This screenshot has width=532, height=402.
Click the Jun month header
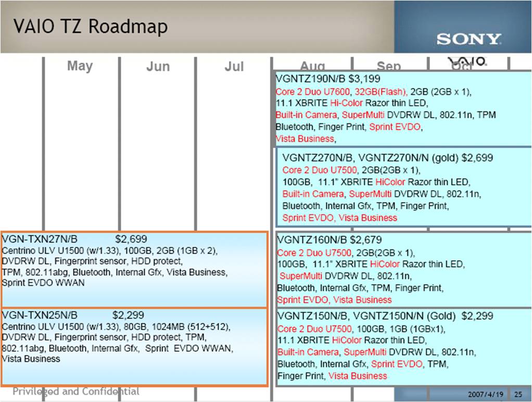coord(158,66)
